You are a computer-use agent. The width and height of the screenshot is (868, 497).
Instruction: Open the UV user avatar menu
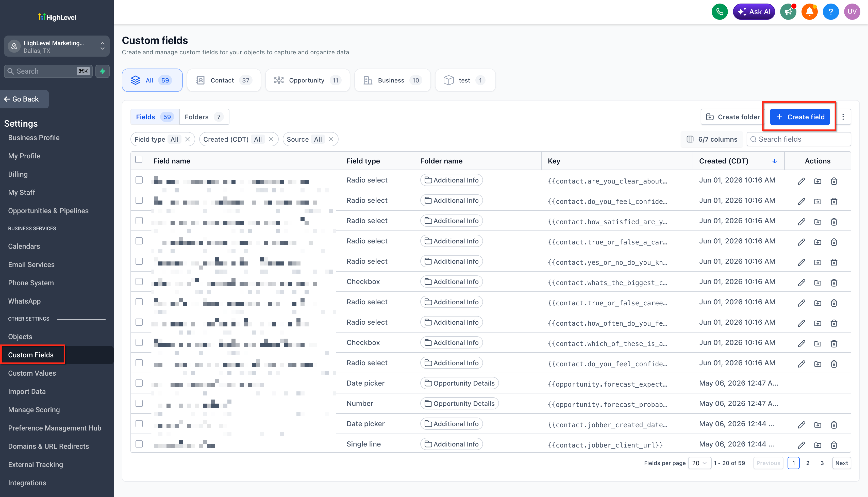coord(852,12)
